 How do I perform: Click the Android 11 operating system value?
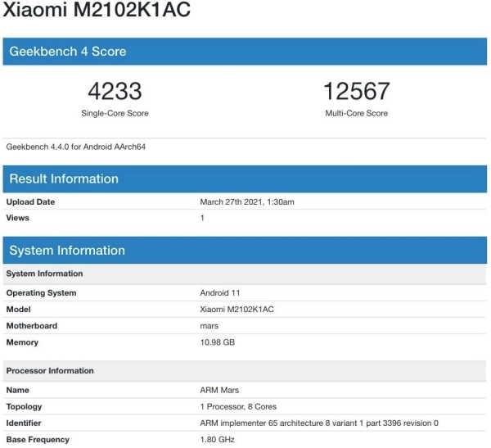point(220,293)
